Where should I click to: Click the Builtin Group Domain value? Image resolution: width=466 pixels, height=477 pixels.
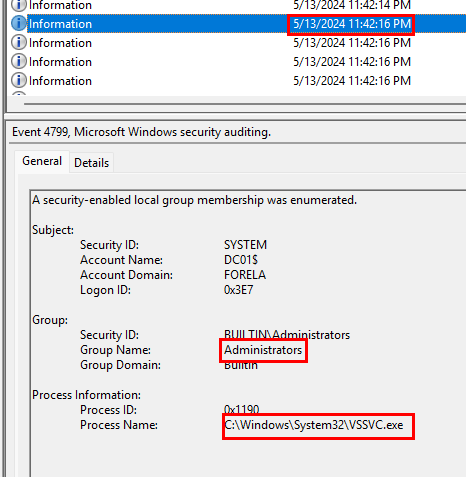point(241,365)
